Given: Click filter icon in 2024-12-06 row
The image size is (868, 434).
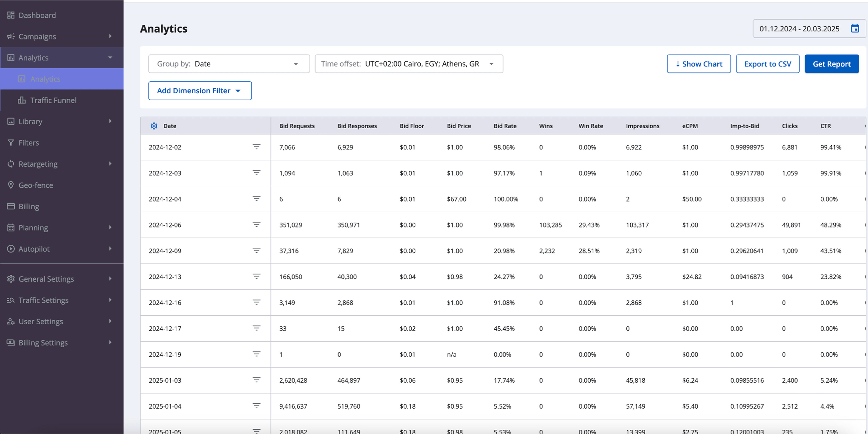Looking at the screenshot, I should coord(256,225).
